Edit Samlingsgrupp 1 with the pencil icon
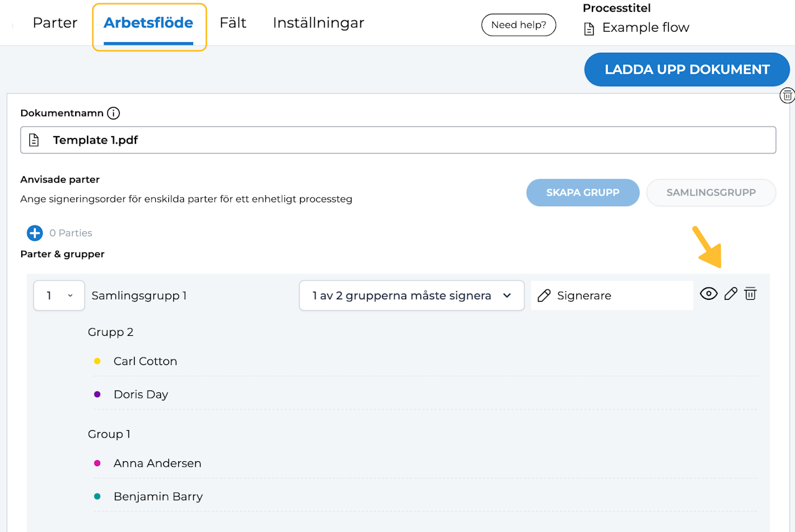This screenshot has width=795, height=532. point(731,294)
